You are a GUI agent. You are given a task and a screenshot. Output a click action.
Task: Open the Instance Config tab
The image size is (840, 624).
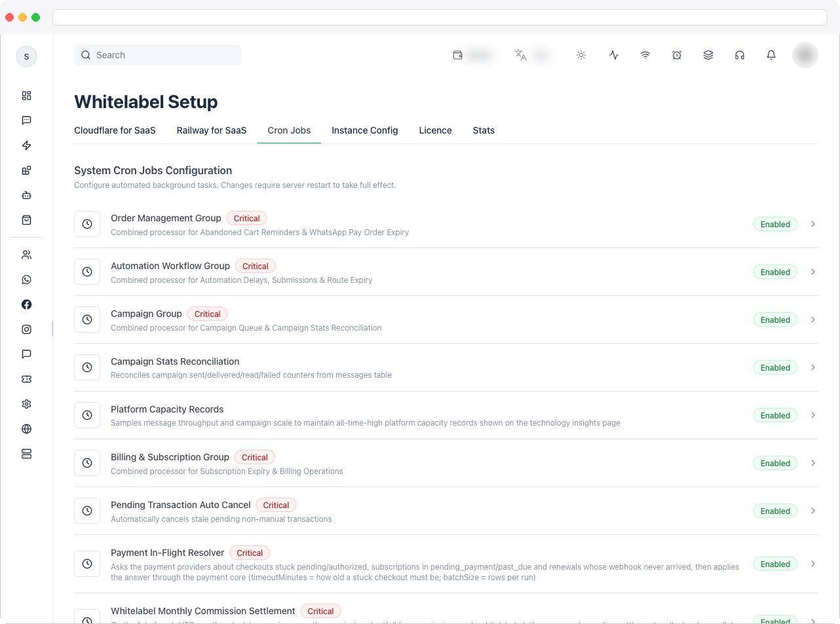coord(365,130)
